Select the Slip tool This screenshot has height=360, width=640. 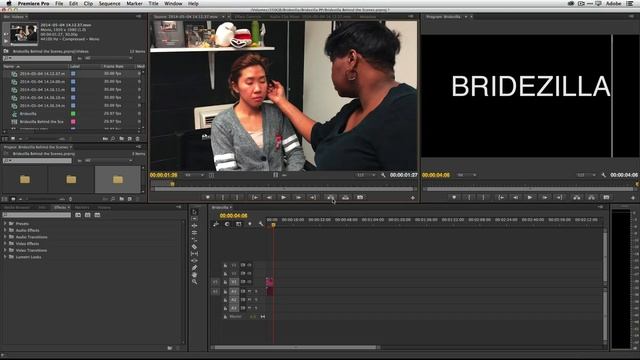[195, 253]
